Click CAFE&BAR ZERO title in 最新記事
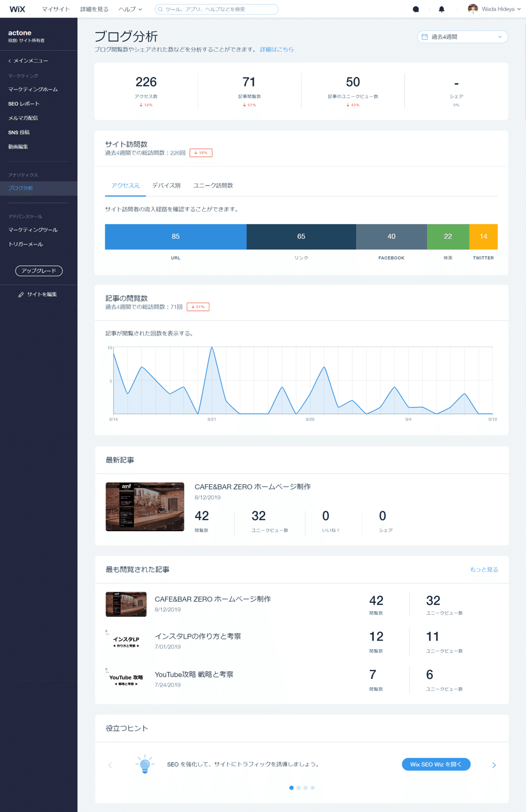This screenshot has height=812, width=526. pos(252,487)
